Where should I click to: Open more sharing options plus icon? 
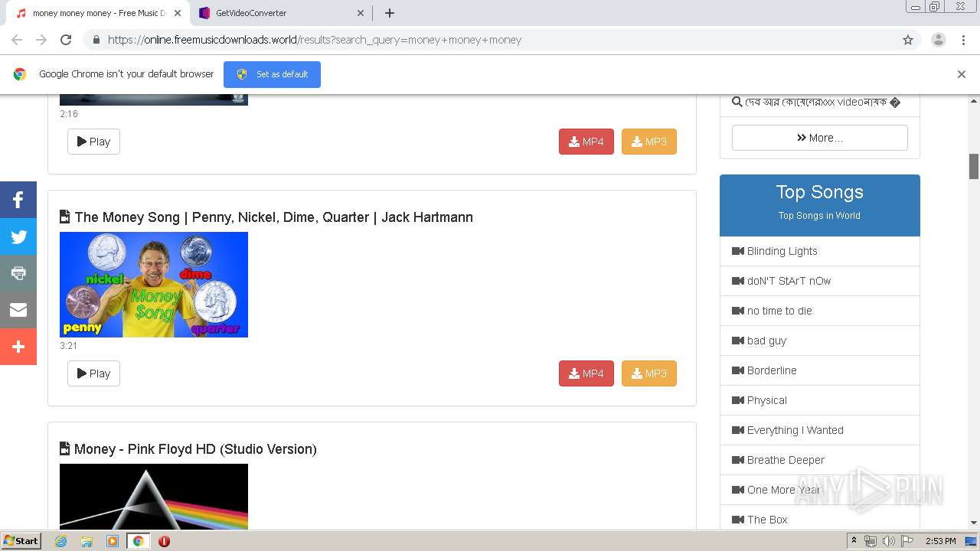(x=18, y=347)
